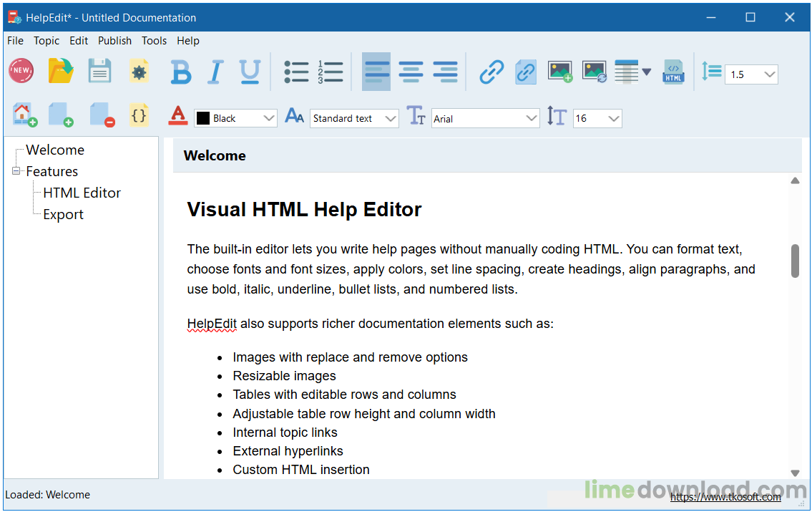Open the Help menu
This screenshot has height=512, width=812.
[x=188, y=40]
